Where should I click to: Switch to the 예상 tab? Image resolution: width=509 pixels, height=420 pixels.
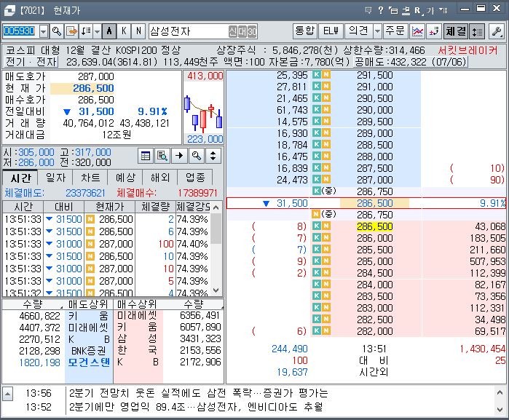(125, 178)
